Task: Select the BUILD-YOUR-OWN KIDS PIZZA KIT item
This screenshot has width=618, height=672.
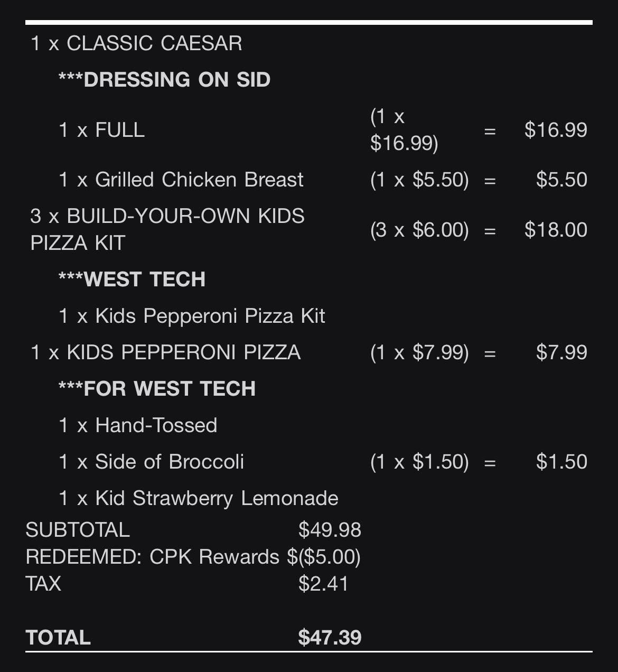Action: pyautogui.click(x=167, y=229)
